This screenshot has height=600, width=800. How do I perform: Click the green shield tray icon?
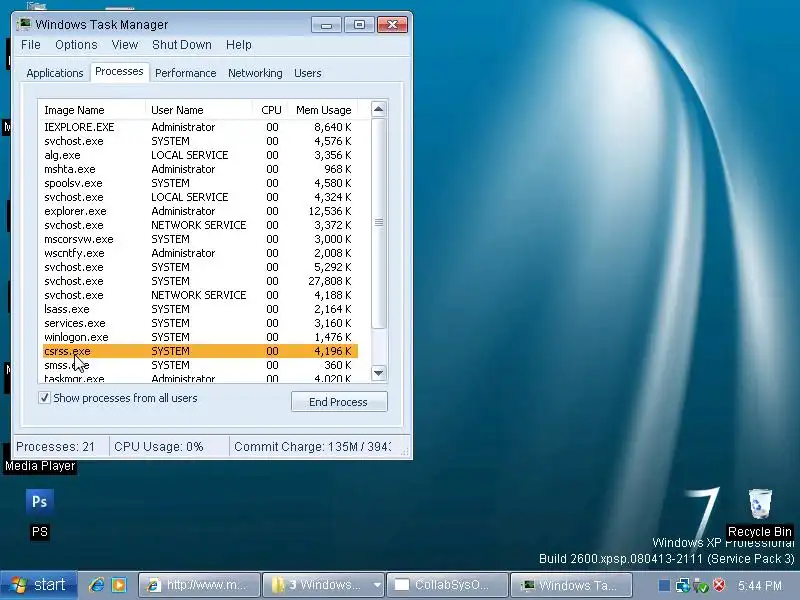click(x=701, y=586)
